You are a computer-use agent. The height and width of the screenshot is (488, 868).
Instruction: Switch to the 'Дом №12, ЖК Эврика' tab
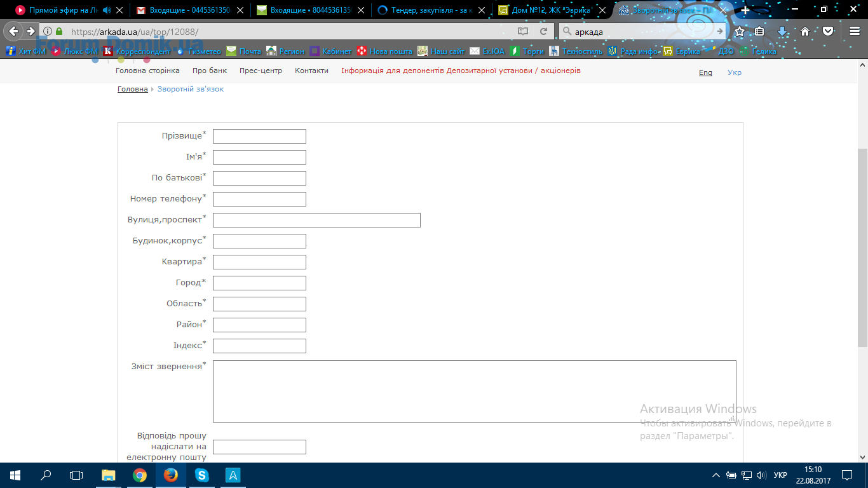point(550,10)
